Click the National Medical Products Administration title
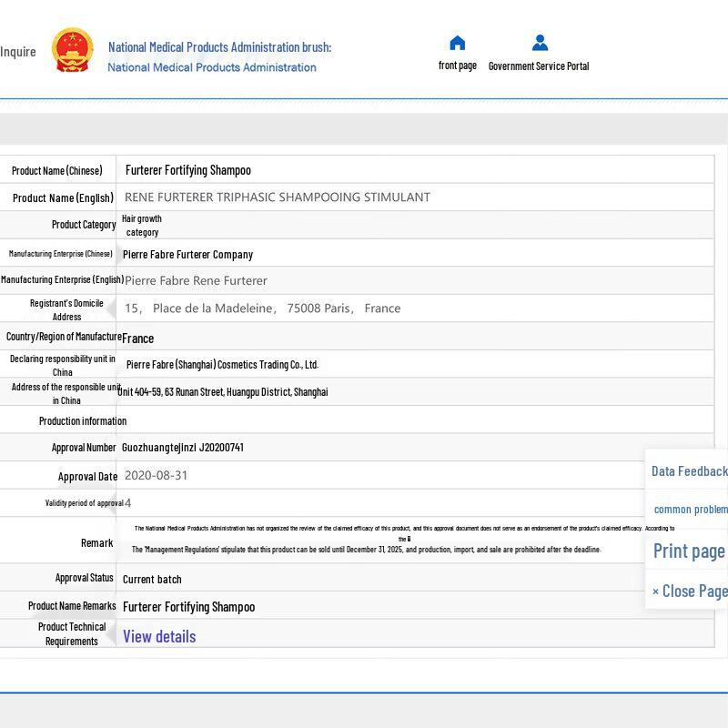728x728 pixels. 219,47
